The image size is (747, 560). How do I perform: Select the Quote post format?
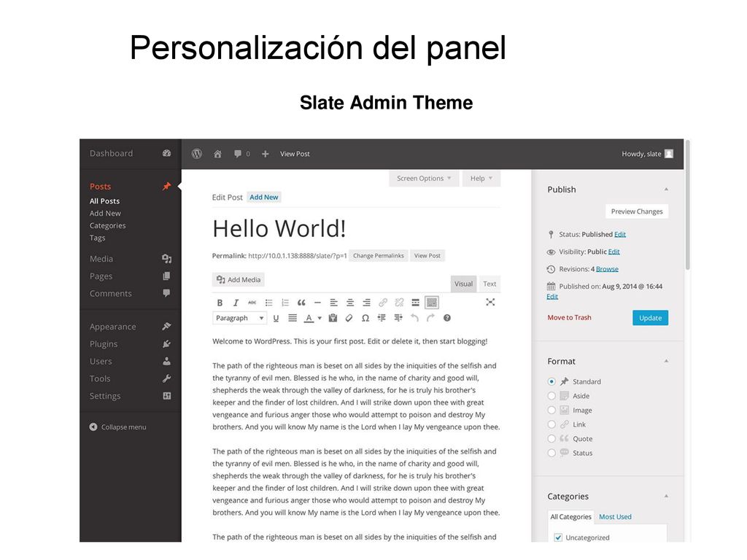551,438
